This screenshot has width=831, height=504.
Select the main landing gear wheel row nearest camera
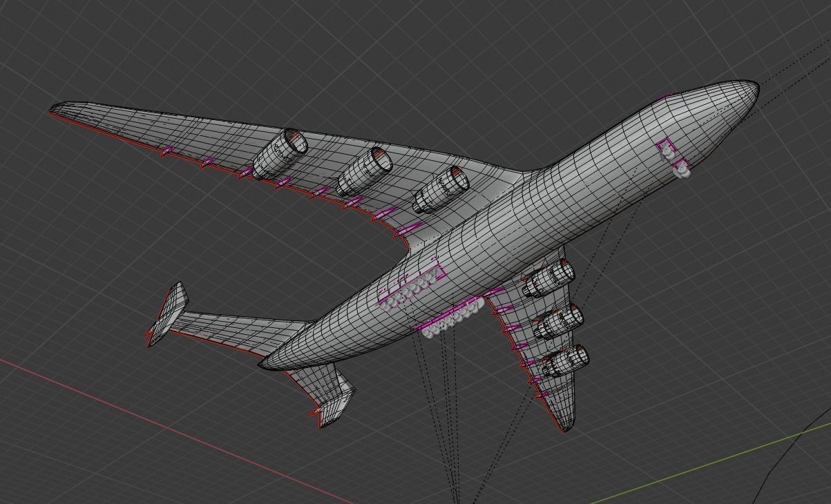(452, 318)
